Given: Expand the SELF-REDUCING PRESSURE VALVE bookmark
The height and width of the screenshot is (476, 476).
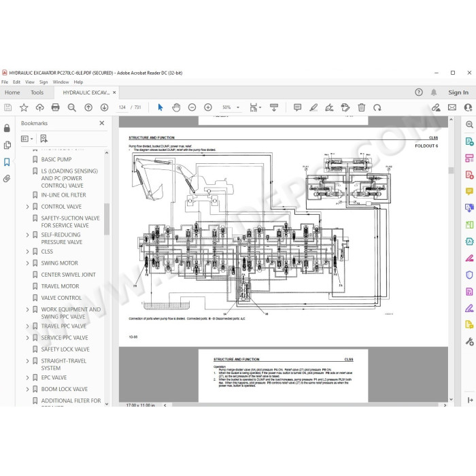Looking at the screenshot, I should tap(27, 235).
